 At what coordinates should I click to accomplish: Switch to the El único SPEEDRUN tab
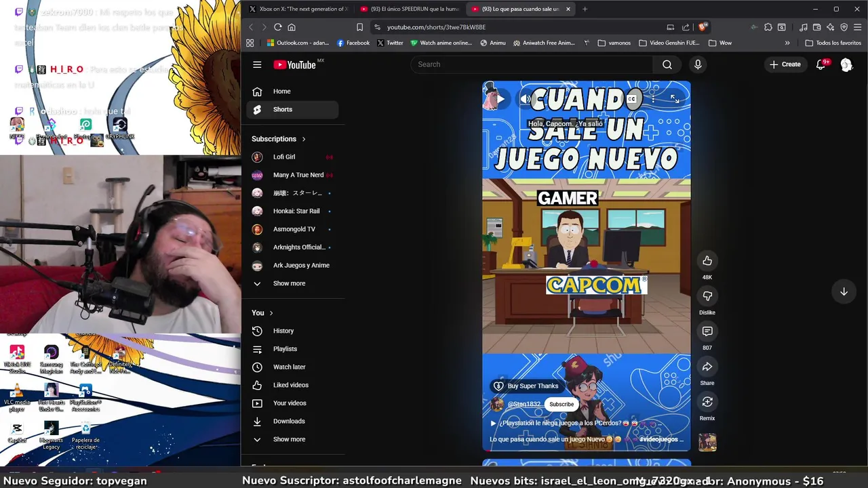point(410,9)
